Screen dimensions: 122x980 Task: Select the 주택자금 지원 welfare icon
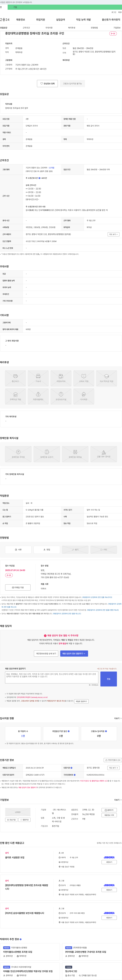[x=16, y=396]
